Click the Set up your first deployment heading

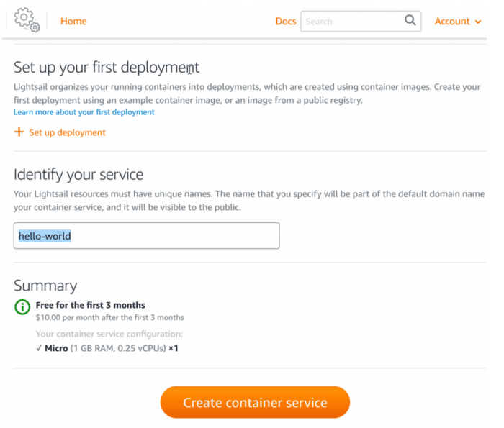107,68
